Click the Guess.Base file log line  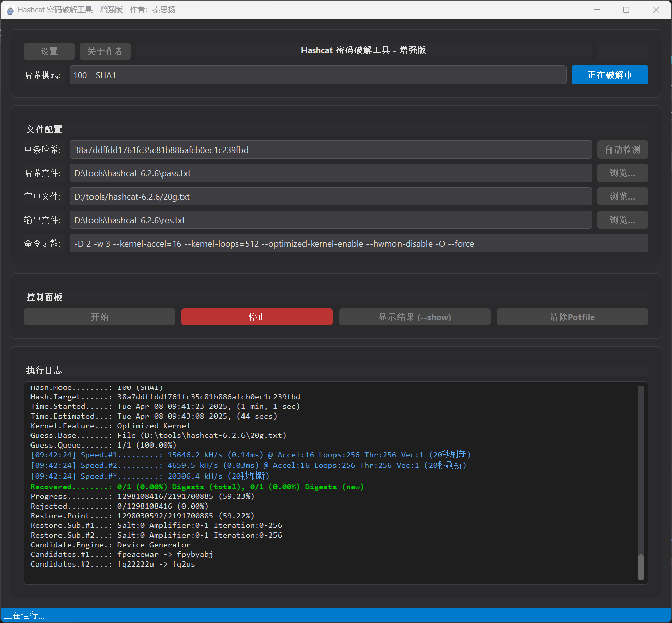pos(159,435)
